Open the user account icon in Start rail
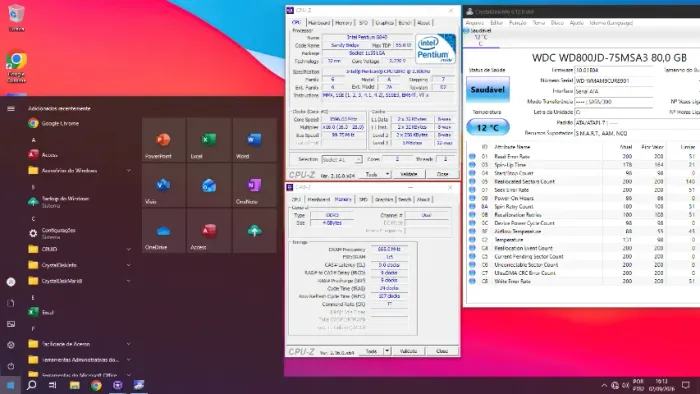700x394 pixels. [x=11, y=282]
